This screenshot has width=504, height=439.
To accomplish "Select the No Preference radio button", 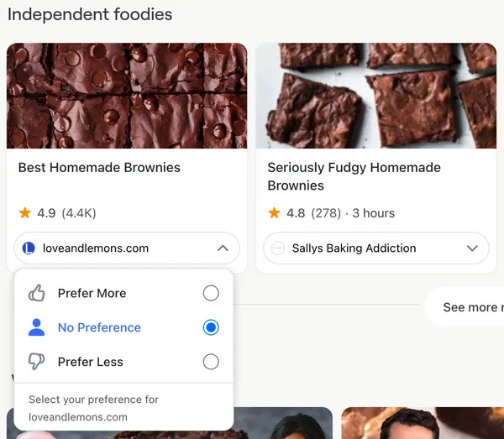I will 211,327.
